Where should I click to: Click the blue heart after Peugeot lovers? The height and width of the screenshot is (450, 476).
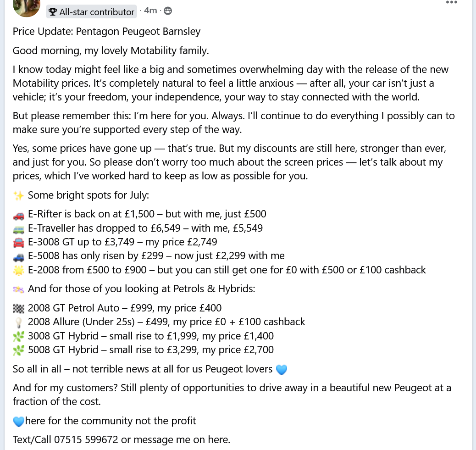[281, 370]
